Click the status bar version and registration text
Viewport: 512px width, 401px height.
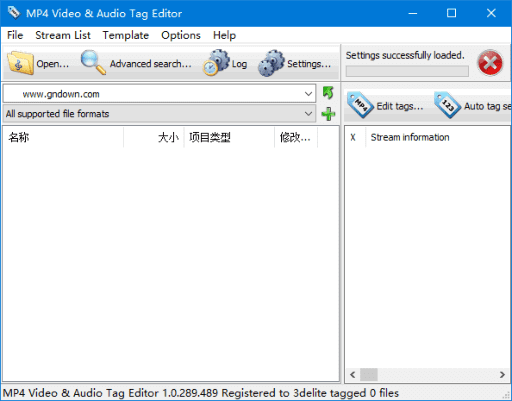tap(201, 393)
